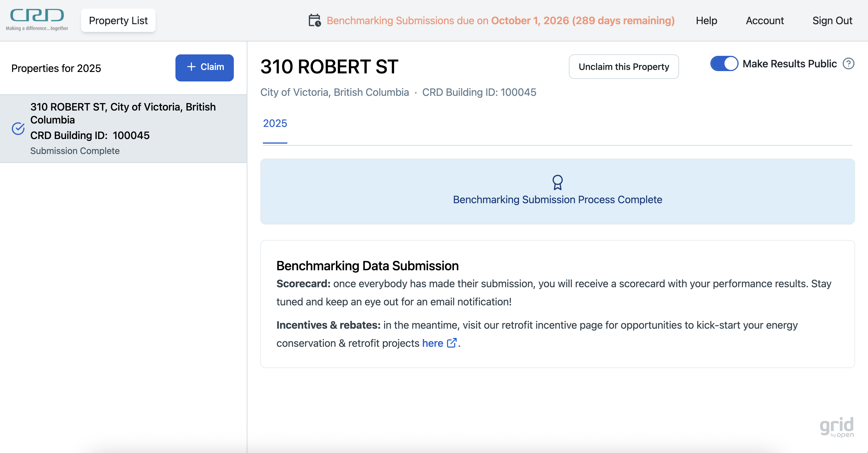The width and height of the screenshot is (868, 453).
Task: Click the award ribbon icon
Action: (557, 182)
